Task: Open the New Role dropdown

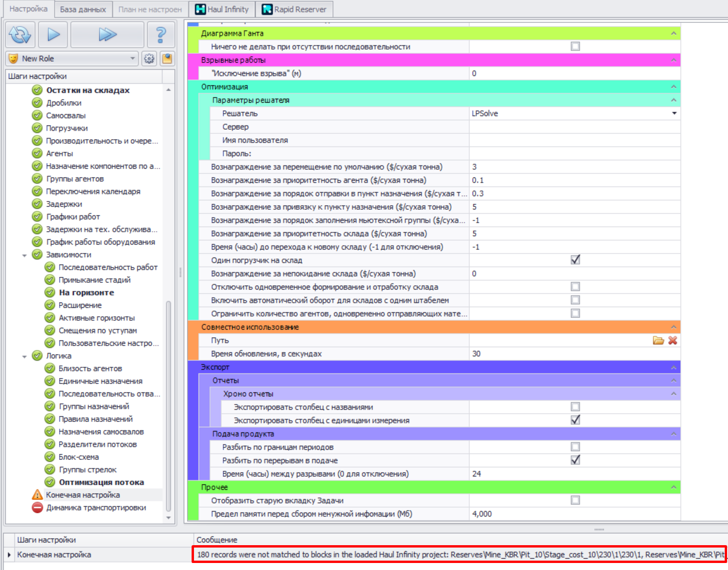Action: pyautogui.click(x=132, y=59)
